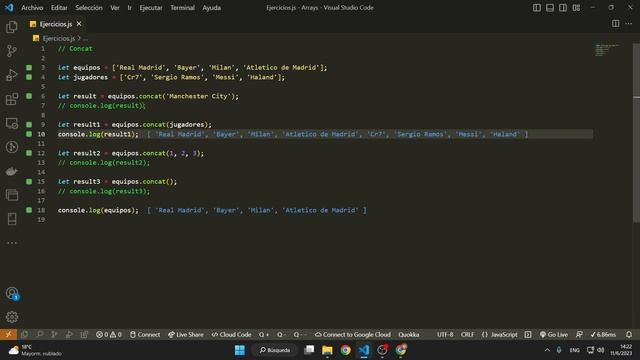
Task: Click the Ejercicios.js breadcrumb
Action: pos(59,38)
